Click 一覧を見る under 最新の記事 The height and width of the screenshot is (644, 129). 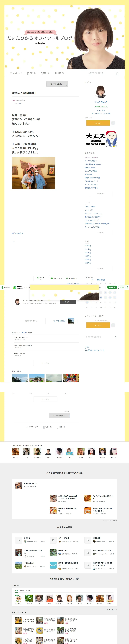[x=101, y=194]
